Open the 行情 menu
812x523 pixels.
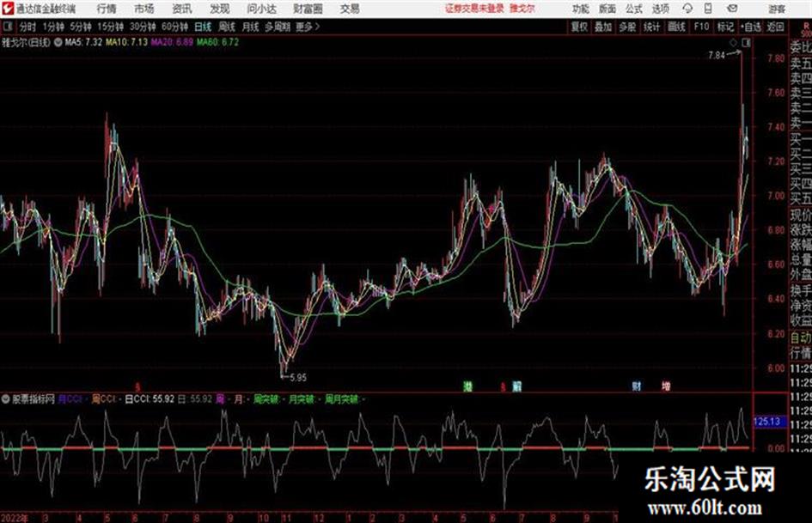point(107,9)
